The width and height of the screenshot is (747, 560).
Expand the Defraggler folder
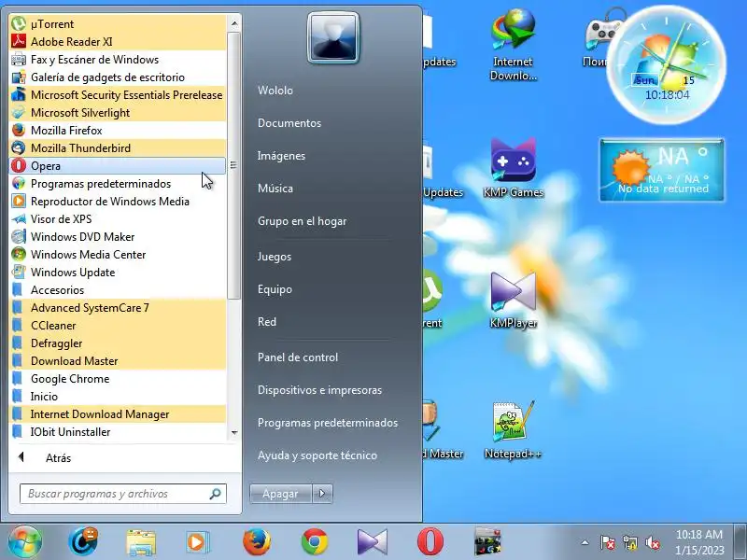118,343
